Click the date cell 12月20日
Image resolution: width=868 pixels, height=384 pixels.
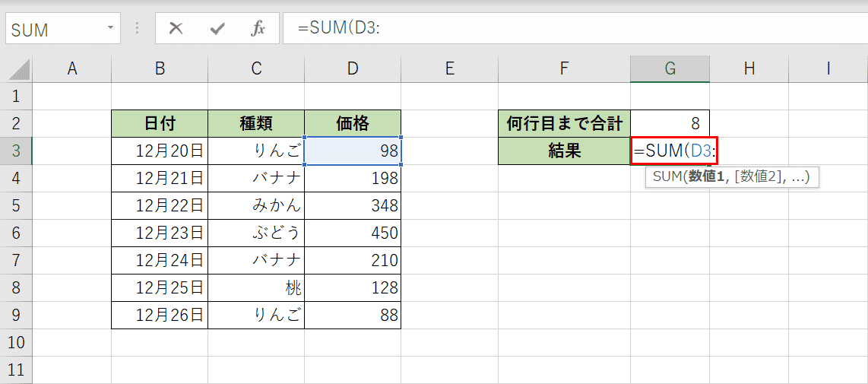point(160,151)
